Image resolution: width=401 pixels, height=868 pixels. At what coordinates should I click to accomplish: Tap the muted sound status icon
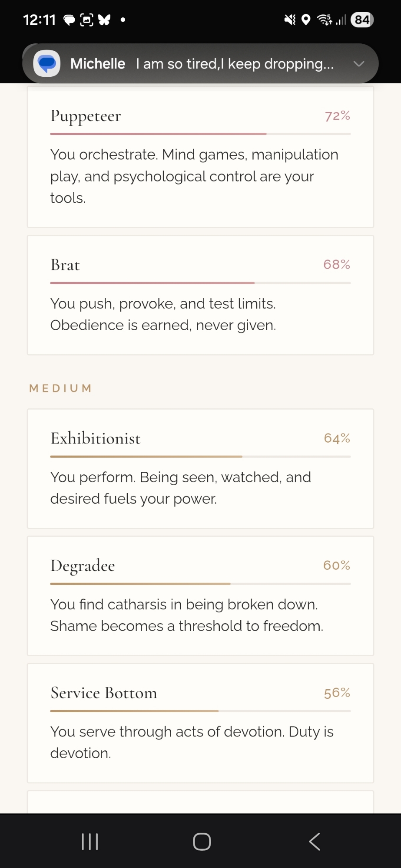tap(290, 20)
